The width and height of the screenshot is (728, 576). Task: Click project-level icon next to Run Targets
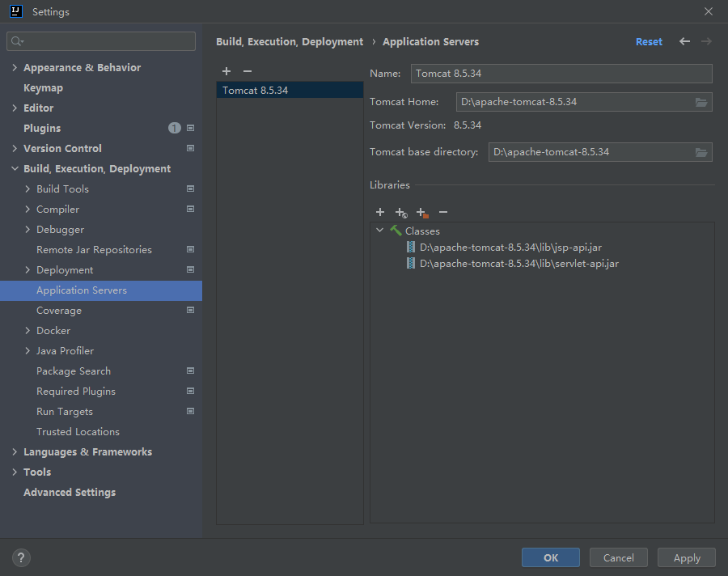pyautogui.click(x=190, y=411)
